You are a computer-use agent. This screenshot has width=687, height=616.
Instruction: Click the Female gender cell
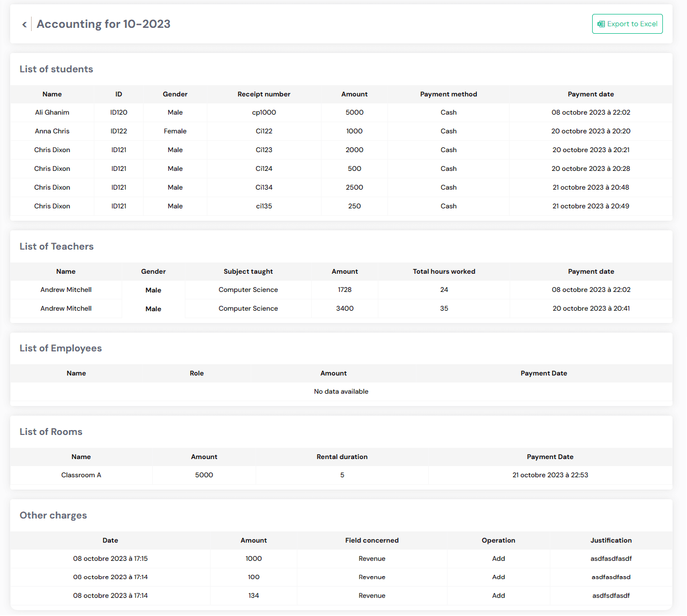point(175,131)
